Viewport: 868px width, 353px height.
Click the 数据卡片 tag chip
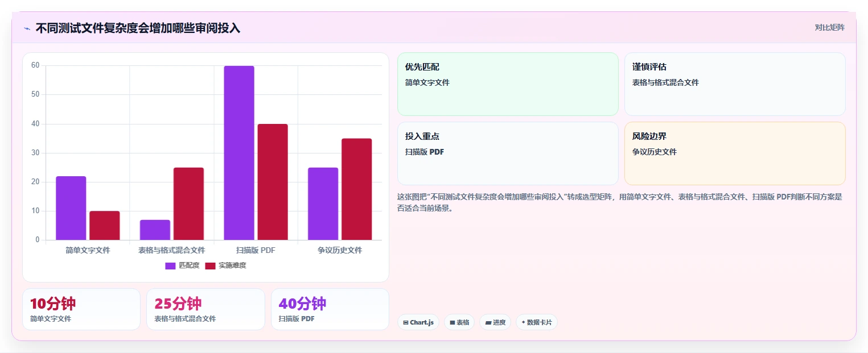pos(537,322)
